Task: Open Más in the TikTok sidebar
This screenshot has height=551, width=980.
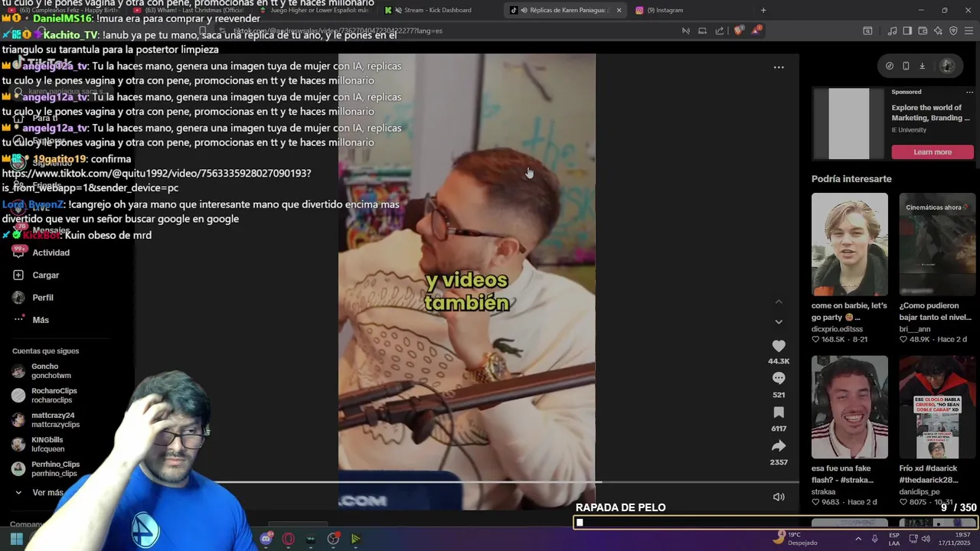Action: (x=41, y=320)
